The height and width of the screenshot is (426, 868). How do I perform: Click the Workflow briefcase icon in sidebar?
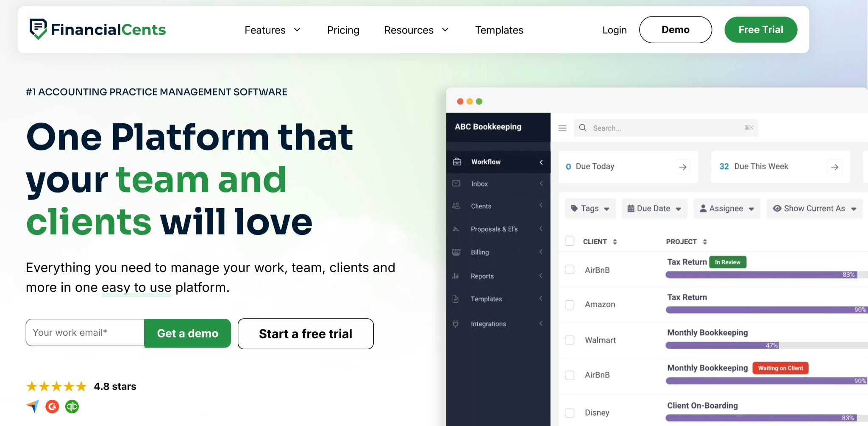pos(457,161)
